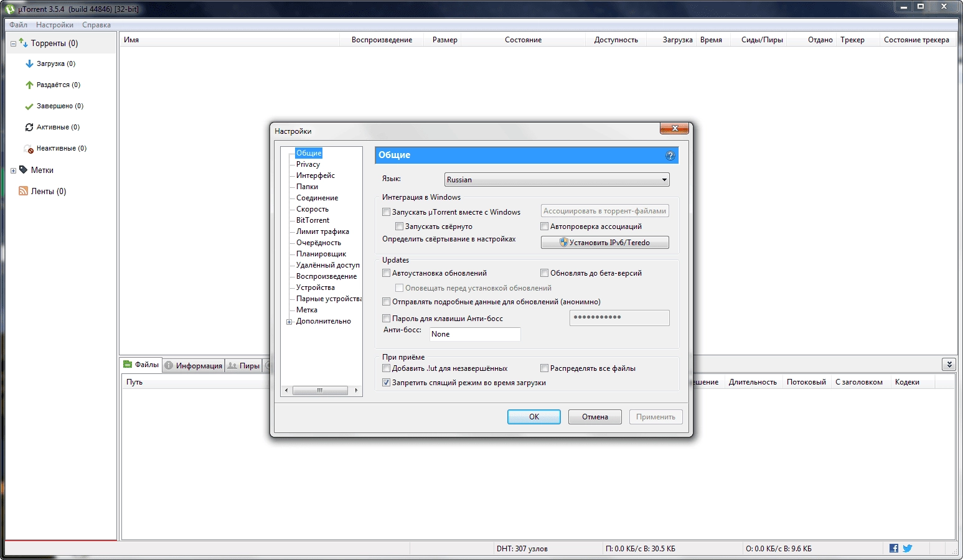Click the µTorrent logo in title bar
This screenshot has width=963, height=560.
10,9
